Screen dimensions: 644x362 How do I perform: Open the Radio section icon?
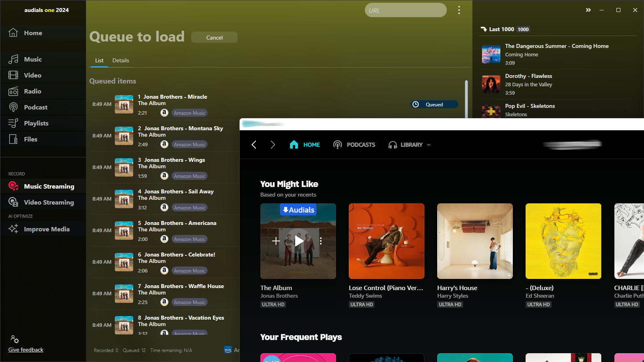click(x=13, y=91)
